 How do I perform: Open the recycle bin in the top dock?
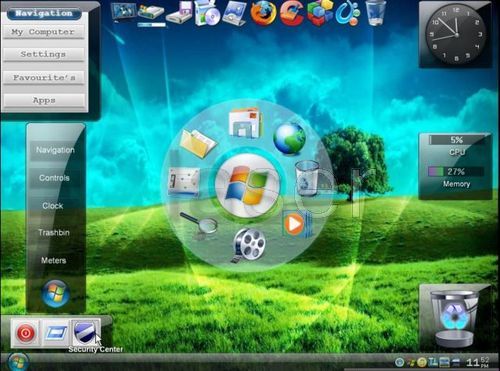pos(376,13)
